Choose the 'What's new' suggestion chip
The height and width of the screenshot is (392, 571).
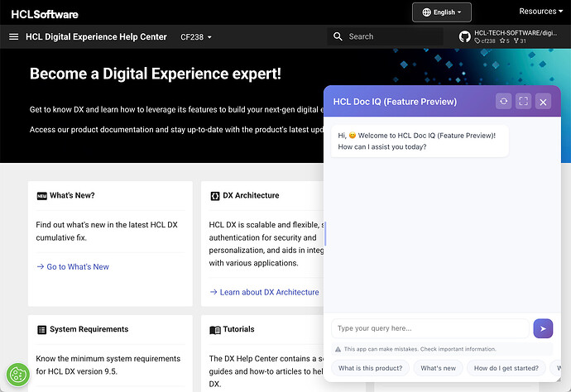click(438, 368)
